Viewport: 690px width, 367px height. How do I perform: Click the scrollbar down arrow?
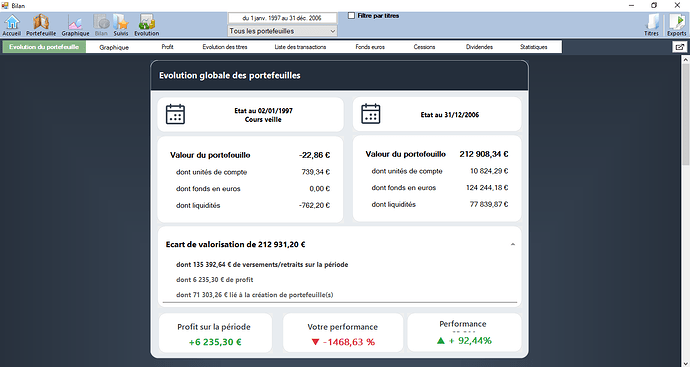click(x=686, y=363)
